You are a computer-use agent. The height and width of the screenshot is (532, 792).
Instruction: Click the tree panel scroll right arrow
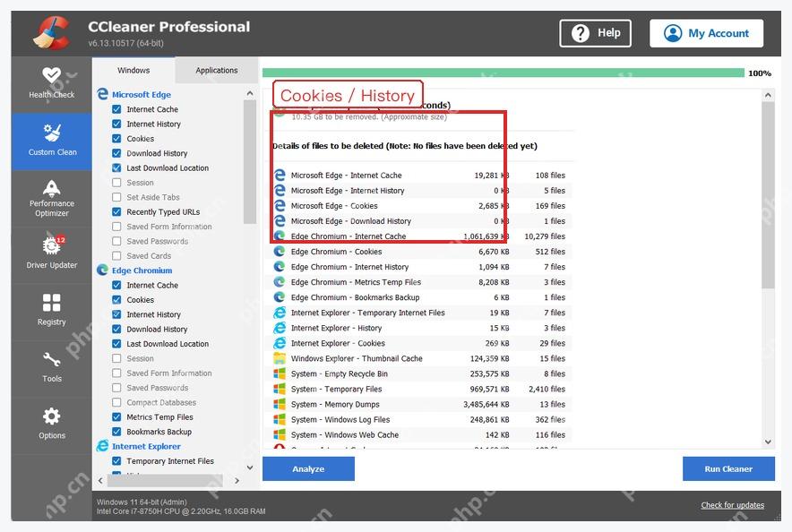point(237,481)
